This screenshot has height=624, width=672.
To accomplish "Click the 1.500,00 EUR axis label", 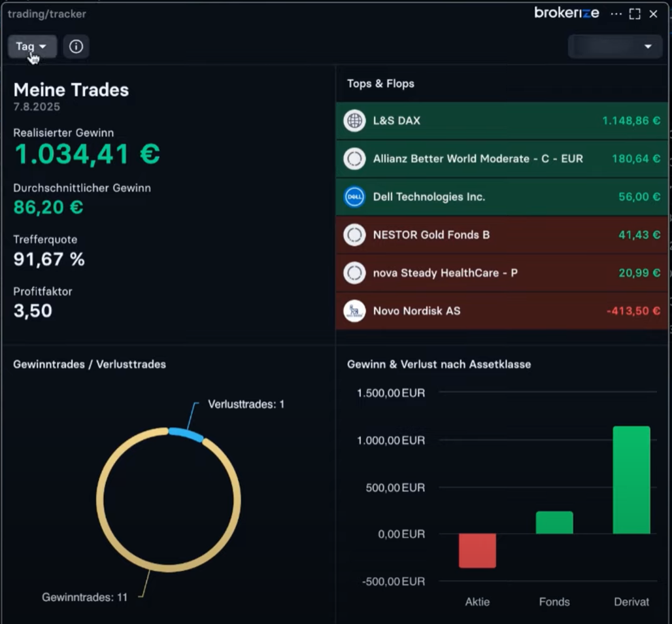I will (x=391, y=393).
